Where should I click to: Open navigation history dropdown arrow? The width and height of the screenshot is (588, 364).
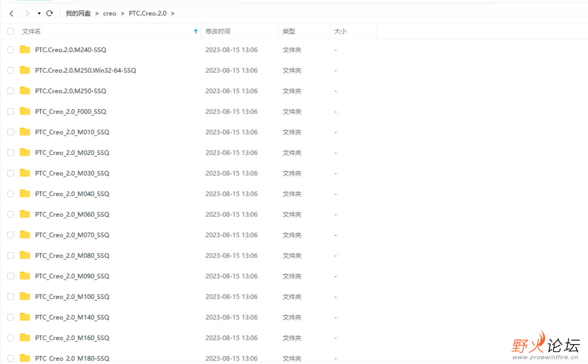pos(39,14)
